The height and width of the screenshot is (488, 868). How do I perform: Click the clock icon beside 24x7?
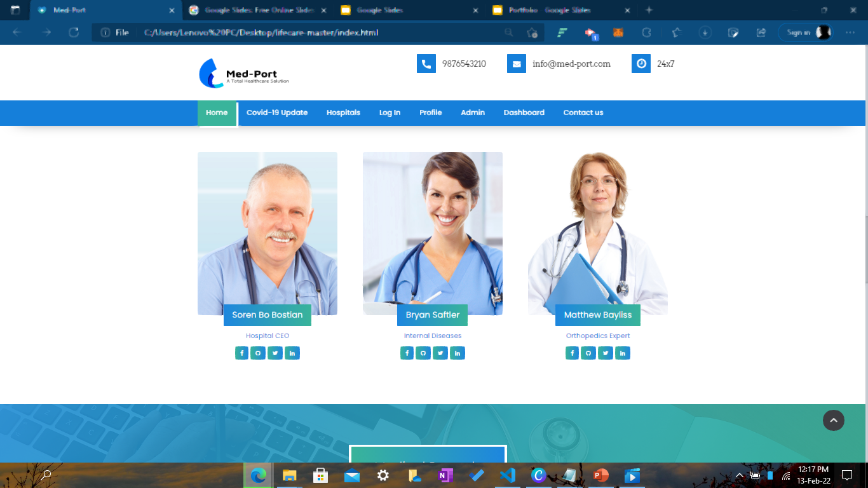641,64
